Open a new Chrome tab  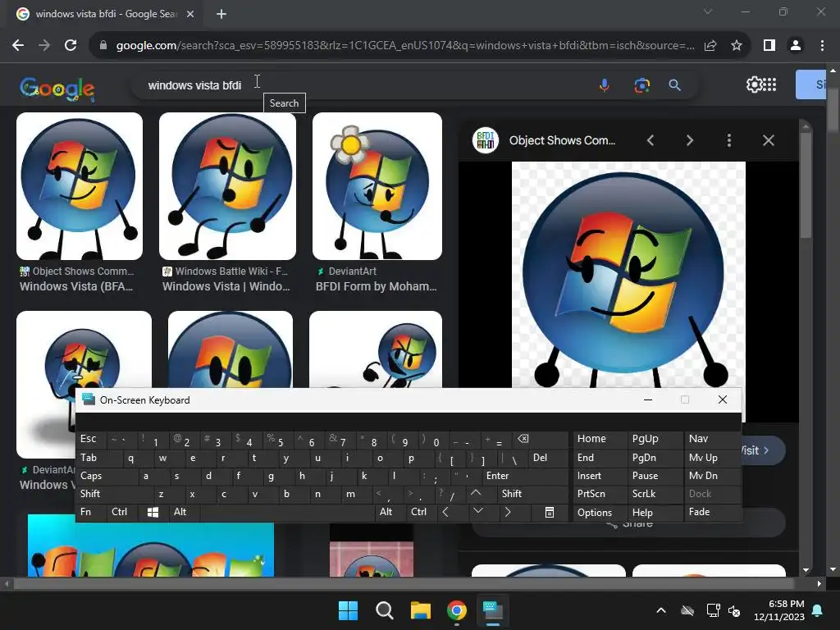point(221,14)
